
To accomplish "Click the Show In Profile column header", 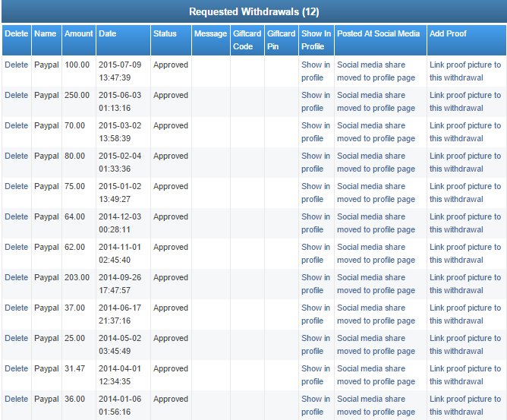I will [x=316, y=40].
